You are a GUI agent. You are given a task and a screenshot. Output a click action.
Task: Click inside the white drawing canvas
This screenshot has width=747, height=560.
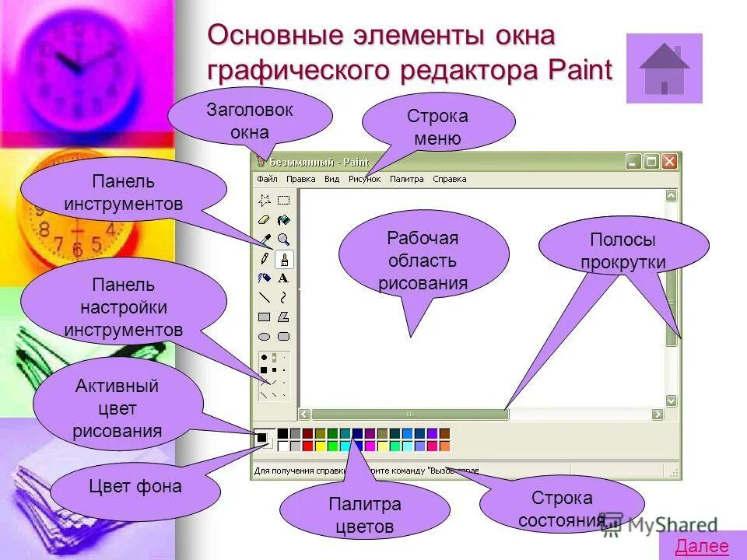tap(481, 298)
